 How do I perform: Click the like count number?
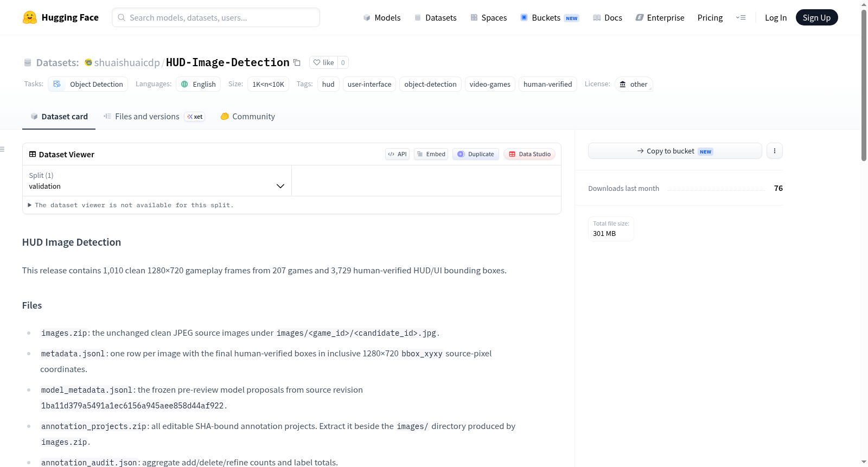[343, 62]
